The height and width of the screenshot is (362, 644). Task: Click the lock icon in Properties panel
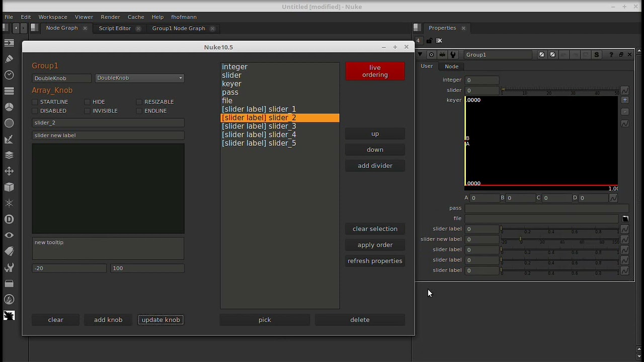point(429,41)
